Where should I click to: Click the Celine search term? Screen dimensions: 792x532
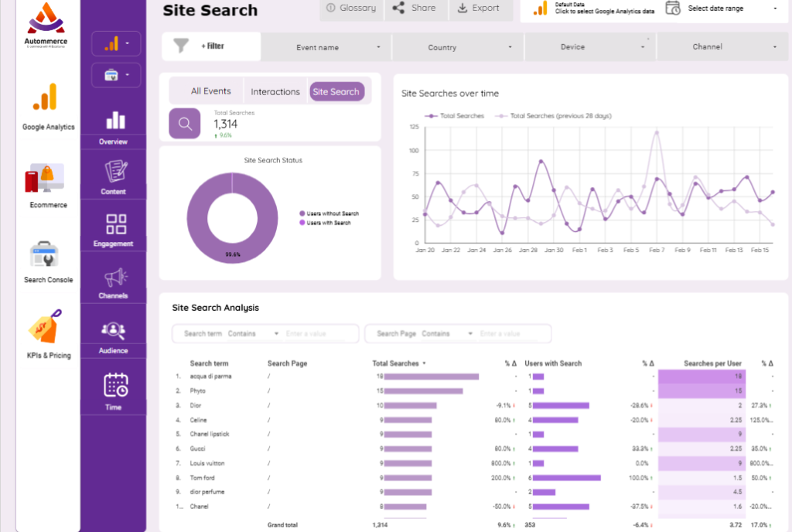pos(198,420)
